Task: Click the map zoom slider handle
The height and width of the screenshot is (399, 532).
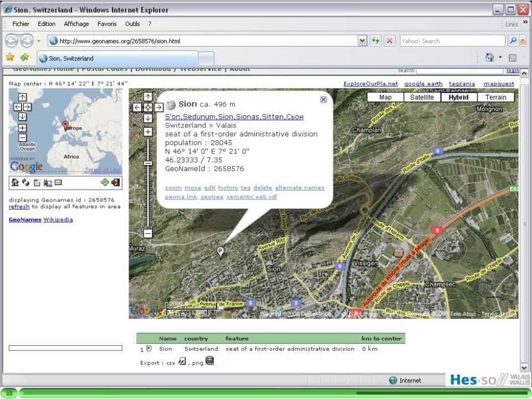Action: pyautogui.click(x=148, y=163)
